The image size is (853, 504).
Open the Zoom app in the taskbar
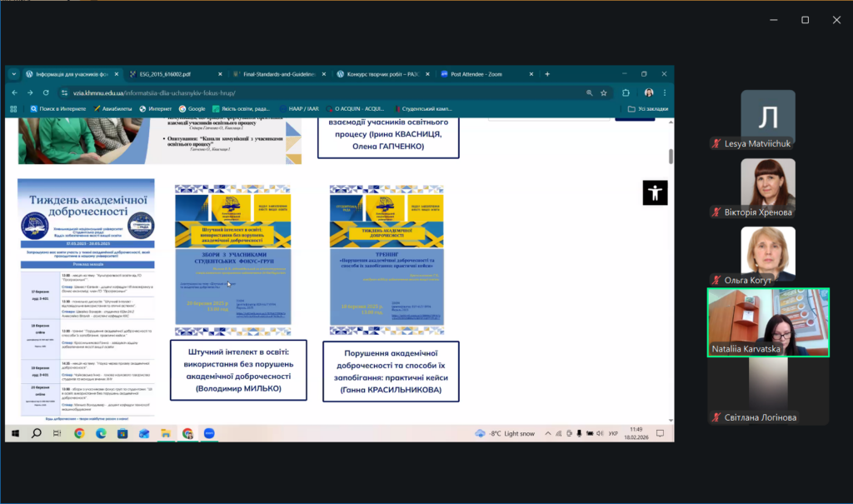(209, 433)
